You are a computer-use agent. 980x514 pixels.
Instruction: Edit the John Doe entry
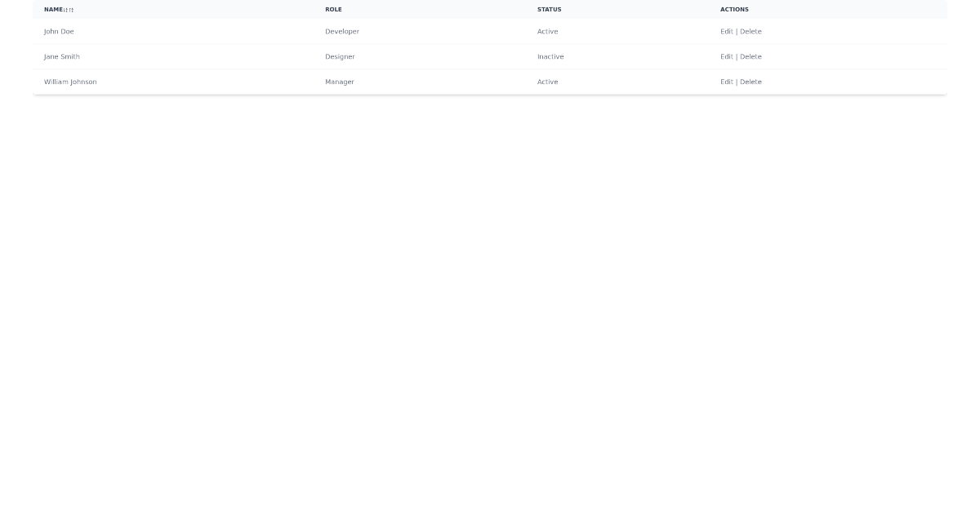(x=726, y=31)
